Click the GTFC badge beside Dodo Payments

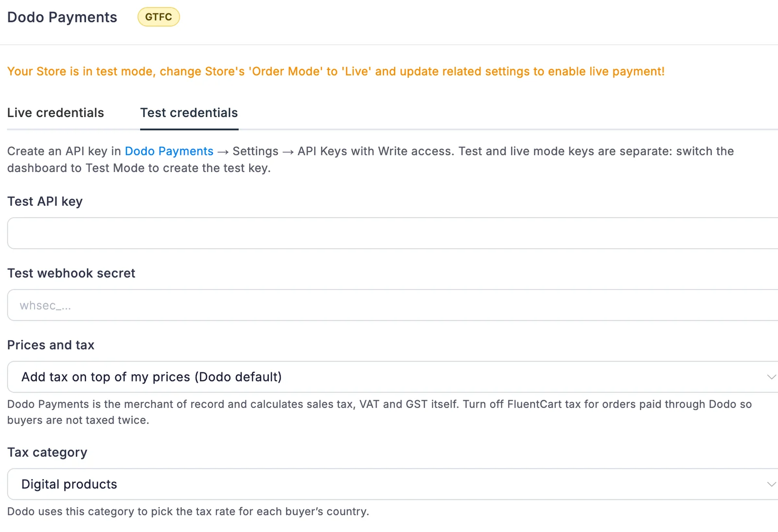click(159, 17)
